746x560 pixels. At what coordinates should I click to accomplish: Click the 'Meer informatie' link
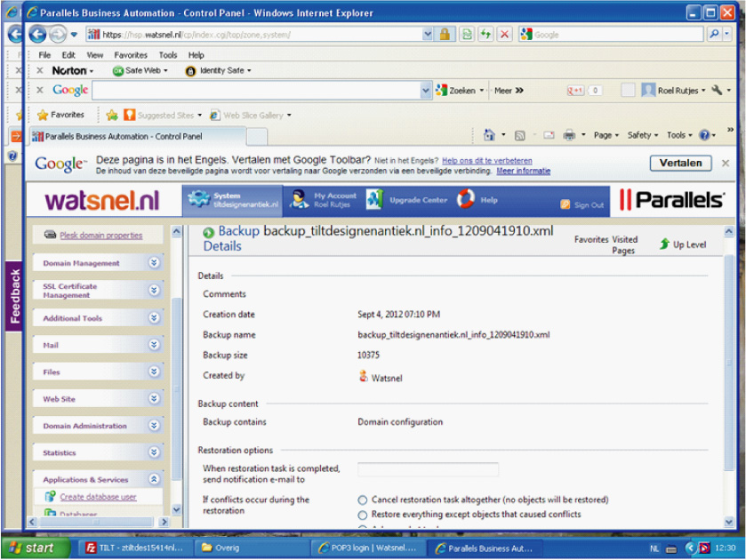[524, 171]
